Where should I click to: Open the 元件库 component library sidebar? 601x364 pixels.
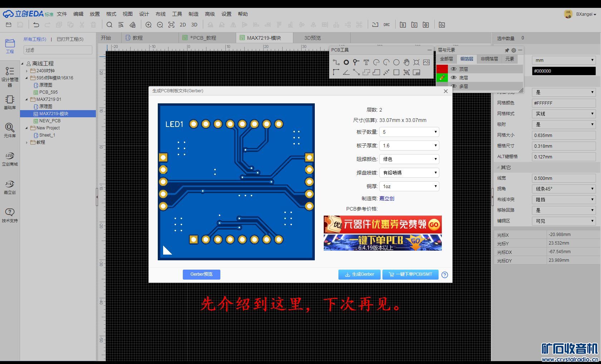pos(10,131)
